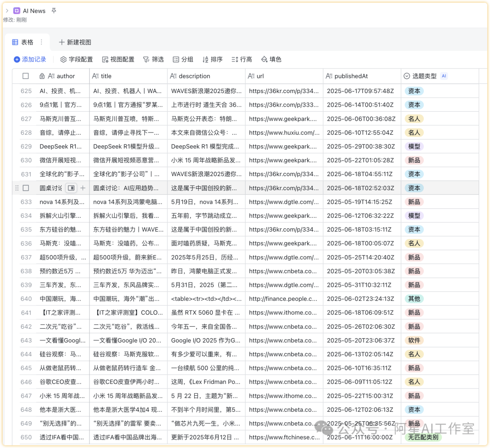
Task: Open the ftchinese link in row 650
Action: pos(284,437)
